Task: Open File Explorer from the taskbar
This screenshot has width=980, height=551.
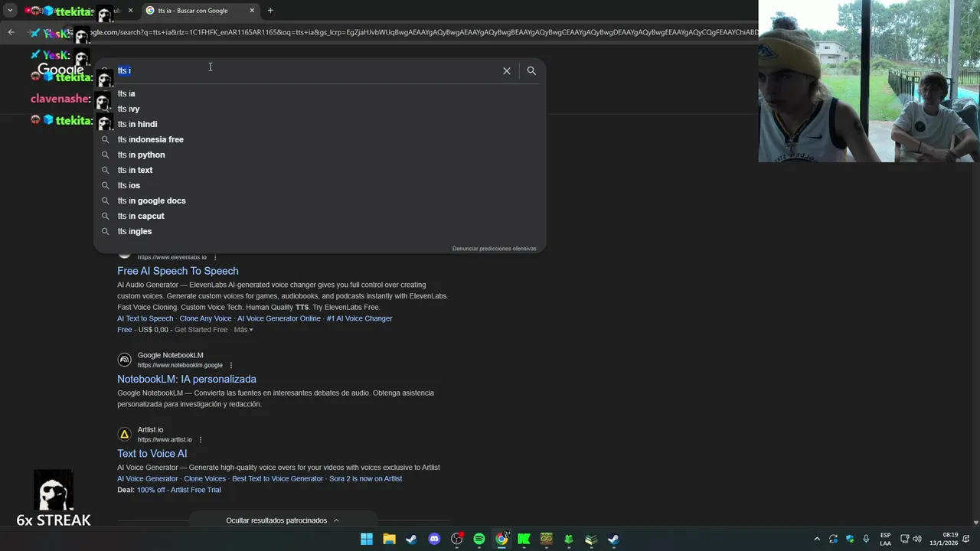Action: point(389,539)
